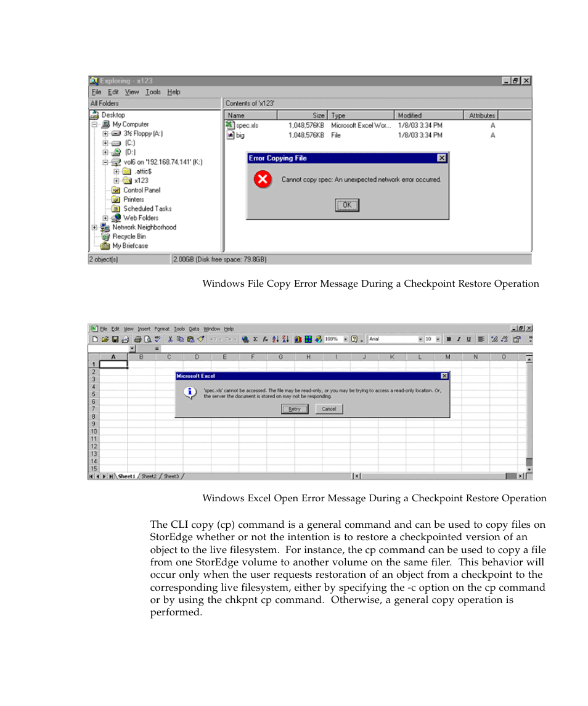Click the Print icon in Excel toolbar
Image resolution: width=588 pixels, height=706 pixels.
(x=138, y=340)
